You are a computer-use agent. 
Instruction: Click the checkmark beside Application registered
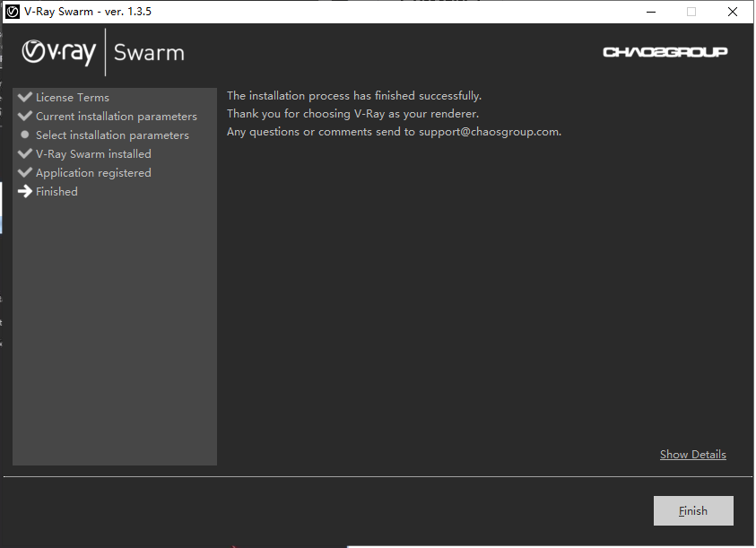[x=24, y=172]
